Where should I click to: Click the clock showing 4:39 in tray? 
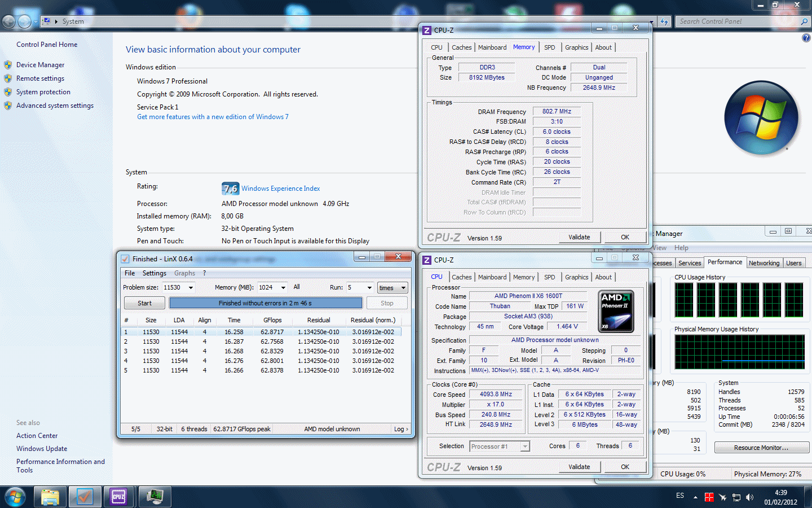[x=781, y=493]
